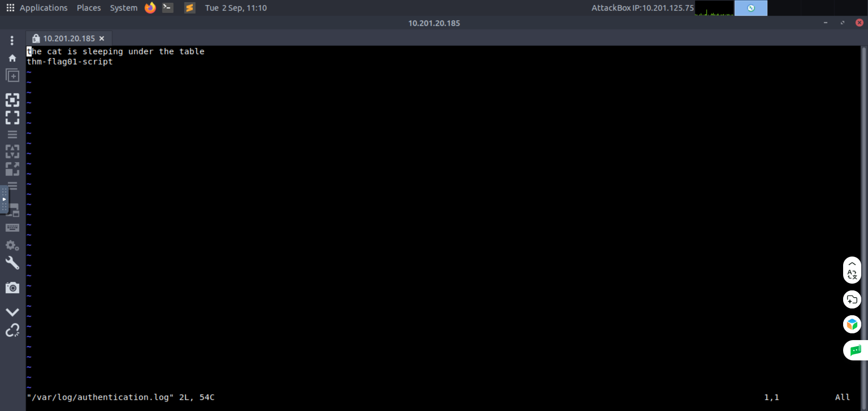Screen dimensions: 868x411
Task: Open the System menu
Action: tap(123, 8)
